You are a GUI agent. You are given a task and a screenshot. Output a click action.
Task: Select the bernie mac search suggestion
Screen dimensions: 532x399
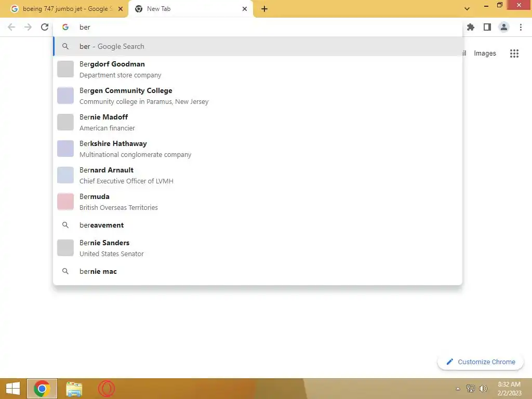pos(258,271)
